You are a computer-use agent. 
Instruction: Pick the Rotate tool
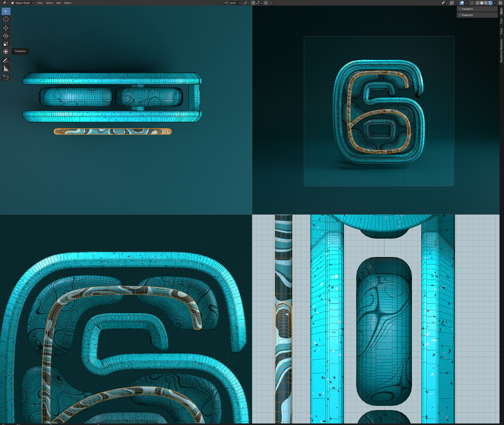click(x=6, y=36)
